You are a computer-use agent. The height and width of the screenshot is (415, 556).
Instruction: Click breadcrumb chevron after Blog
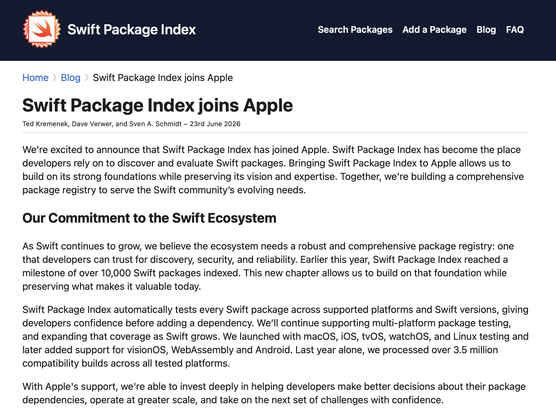point(87,78)
